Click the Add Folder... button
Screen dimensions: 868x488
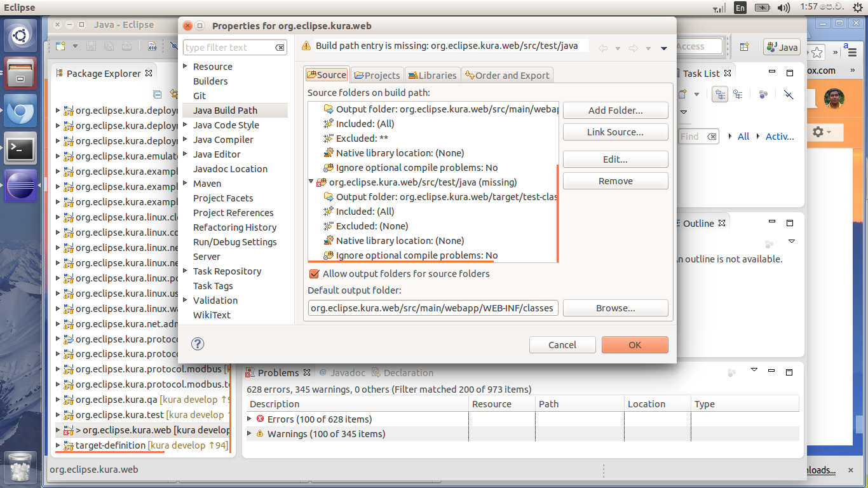click(615, 110)
